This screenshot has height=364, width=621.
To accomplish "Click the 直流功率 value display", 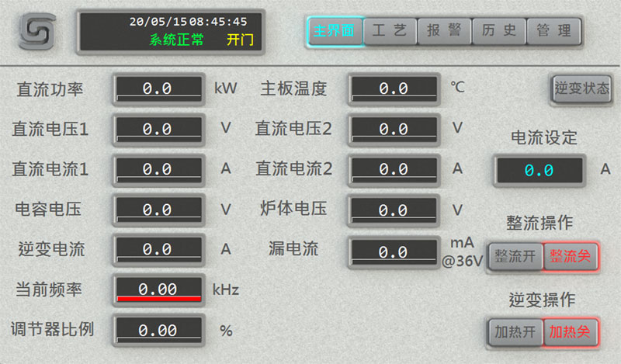I will 158,88.
